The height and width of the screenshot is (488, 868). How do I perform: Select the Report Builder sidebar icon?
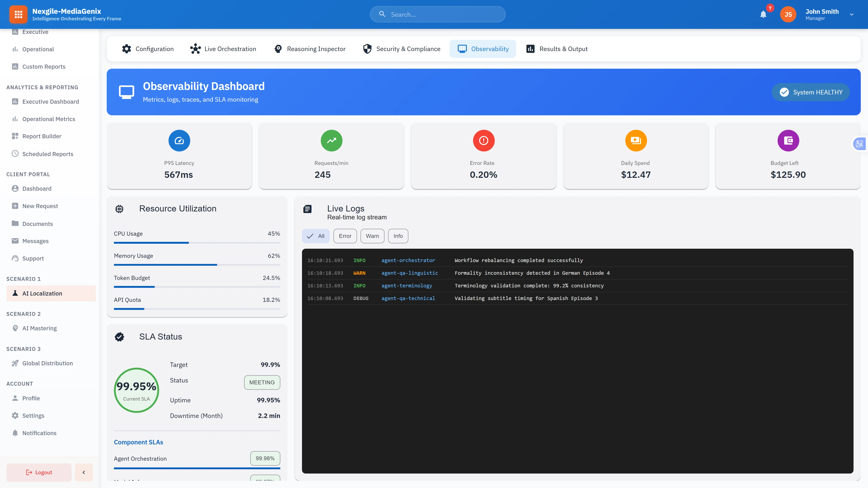point(15,136)
